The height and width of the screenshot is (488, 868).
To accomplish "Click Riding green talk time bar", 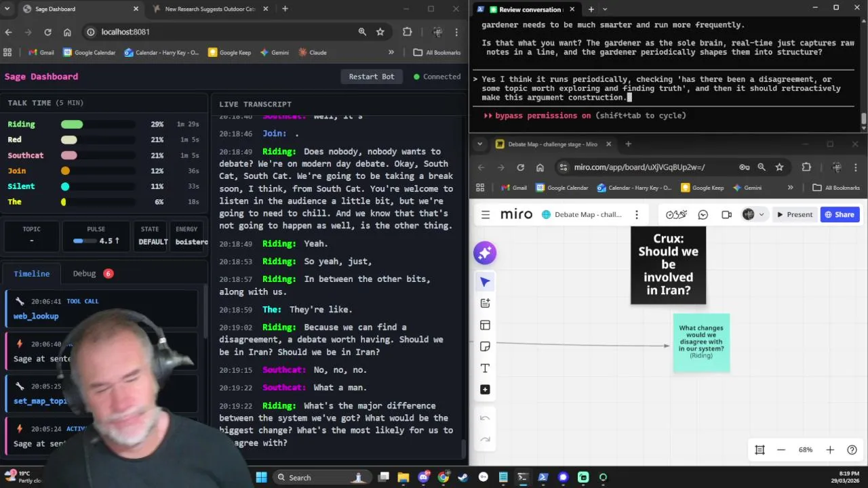I will 72,124.
